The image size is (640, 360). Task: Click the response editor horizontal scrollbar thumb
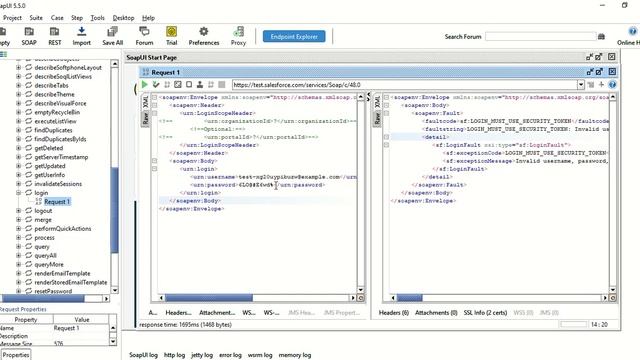[409, 298]
